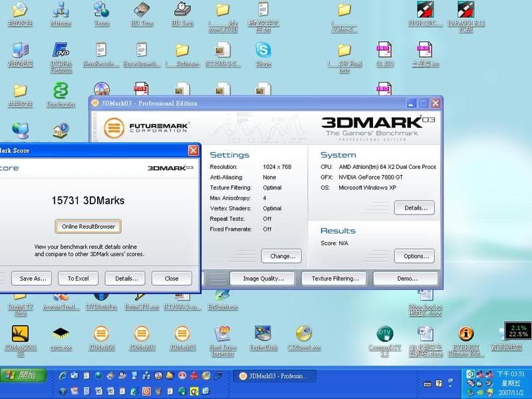
Task: Open the 3DMark06 desktop icon
Action: (x=102, y=338)
